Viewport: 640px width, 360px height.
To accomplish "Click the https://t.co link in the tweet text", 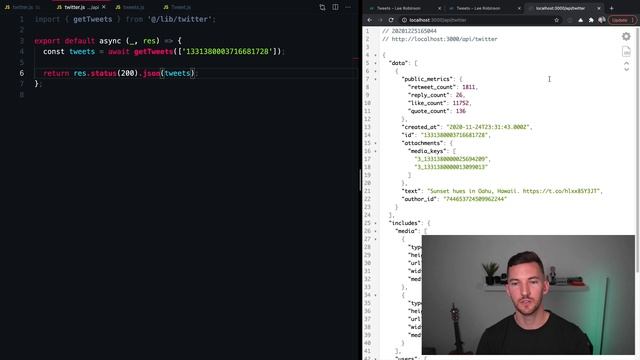I will [560, 191].
